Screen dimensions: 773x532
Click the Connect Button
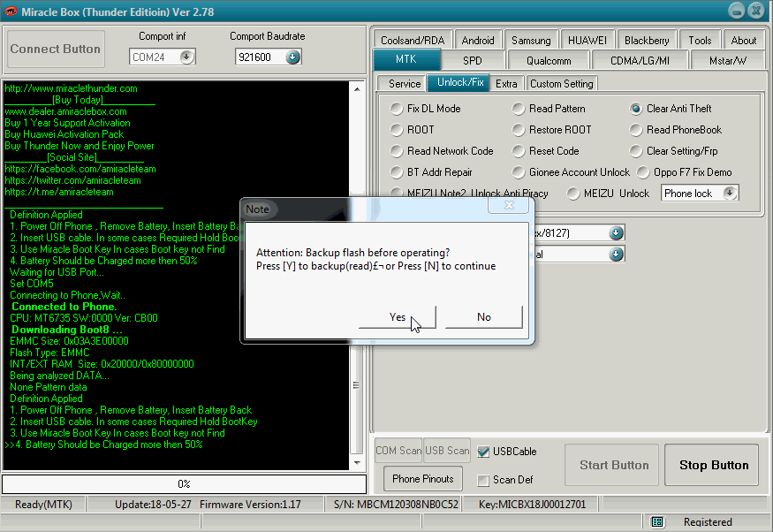55,49
